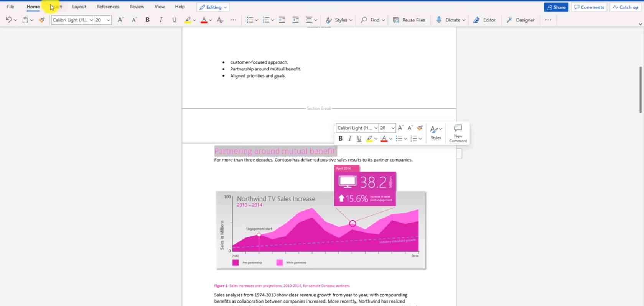Toggle Bold in the floating mini toolbar
The width and height of the screenshot is (644, 306).
[x=340, y=139]
